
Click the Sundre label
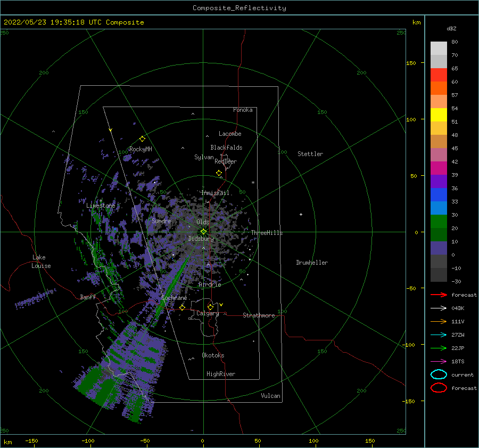click(x=161, y=221)
